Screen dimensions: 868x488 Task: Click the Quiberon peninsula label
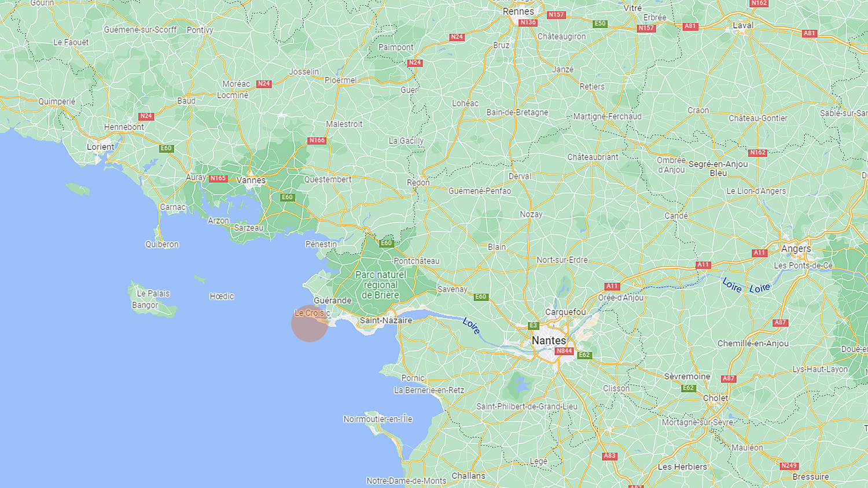coord(162,245)
